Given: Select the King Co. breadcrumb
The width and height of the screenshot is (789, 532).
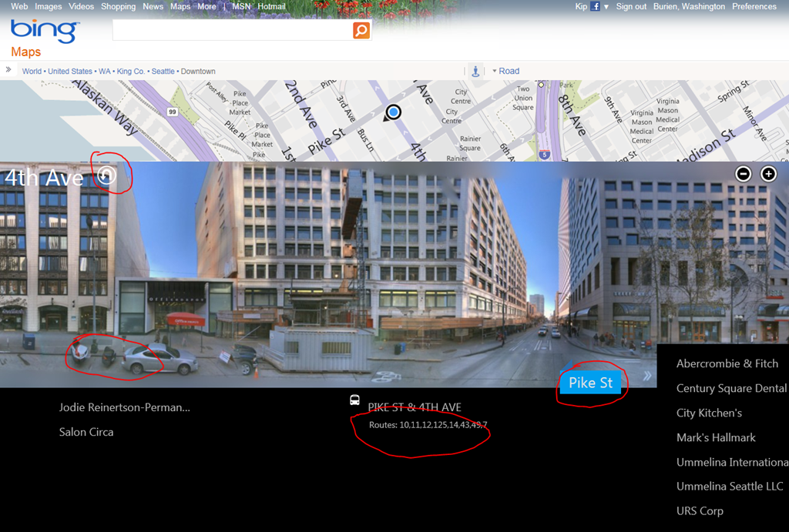Looking at the screenshot, I should 131,72.
